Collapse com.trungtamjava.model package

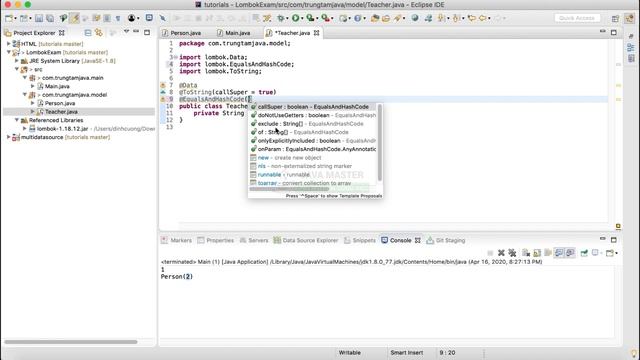[25, 95]
